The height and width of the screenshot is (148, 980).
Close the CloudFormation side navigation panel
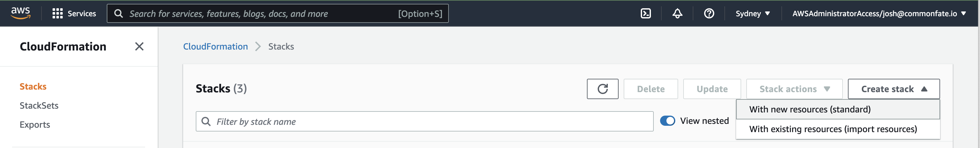point(139,47)
